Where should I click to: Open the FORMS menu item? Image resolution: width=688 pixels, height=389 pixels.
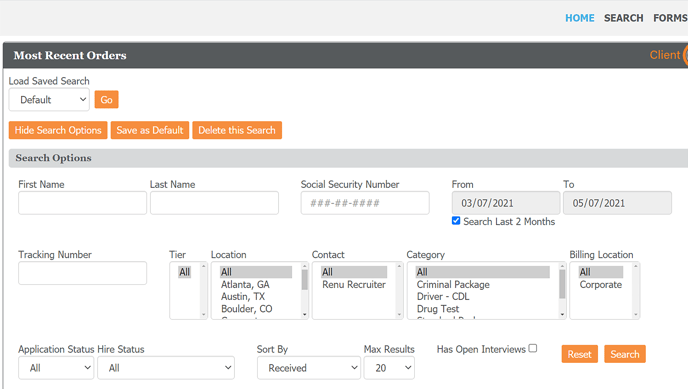point(670,18)
